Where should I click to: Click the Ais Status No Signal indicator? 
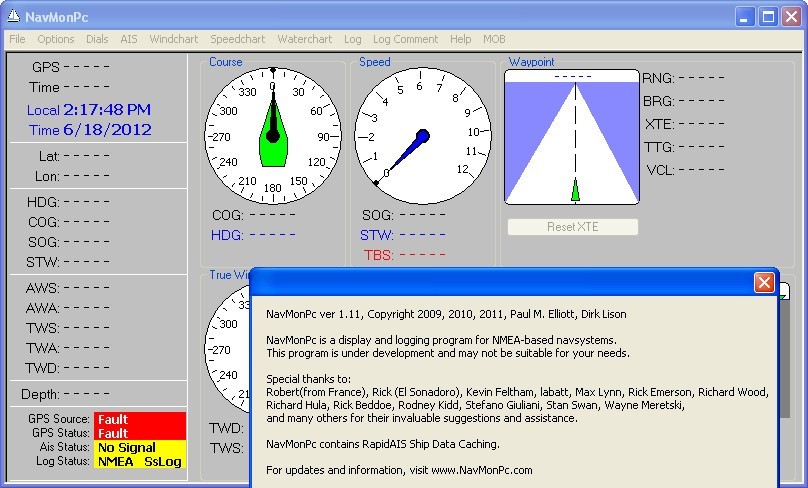point(140,447)
